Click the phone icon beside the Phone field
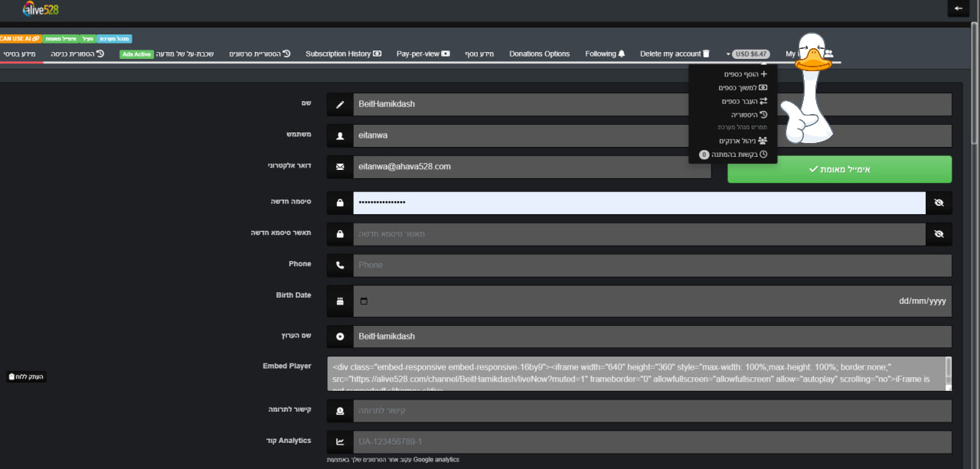 [340, 265]
